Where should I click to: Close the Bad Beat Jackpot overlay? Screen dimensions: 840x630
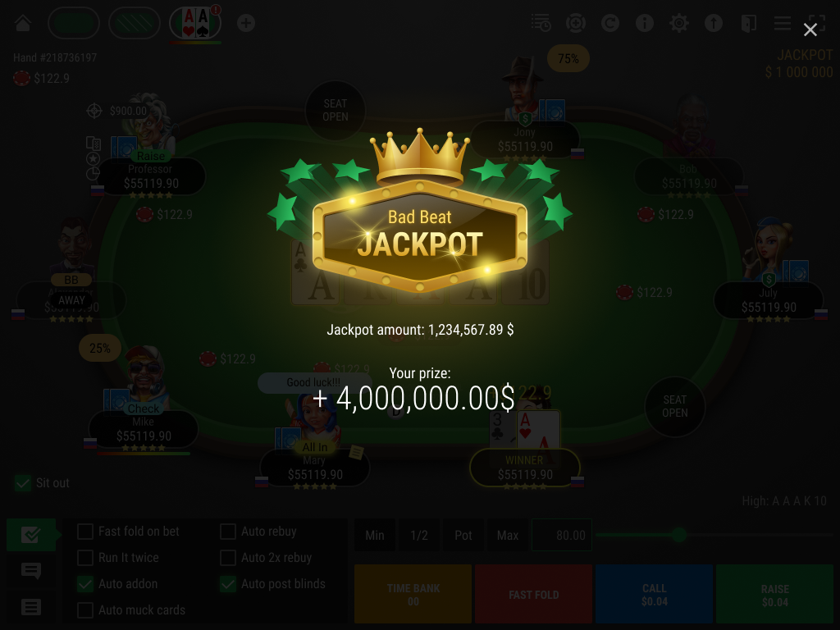coord(810,30)
